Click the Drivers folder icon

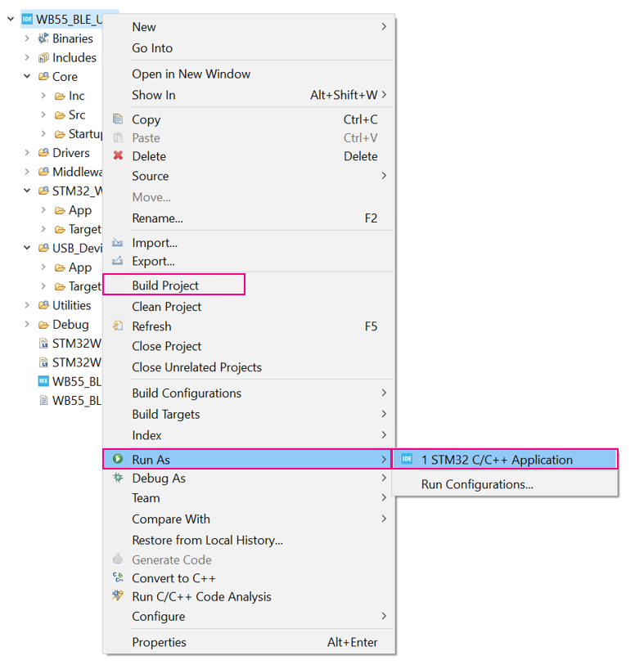[x=43, y=153]
